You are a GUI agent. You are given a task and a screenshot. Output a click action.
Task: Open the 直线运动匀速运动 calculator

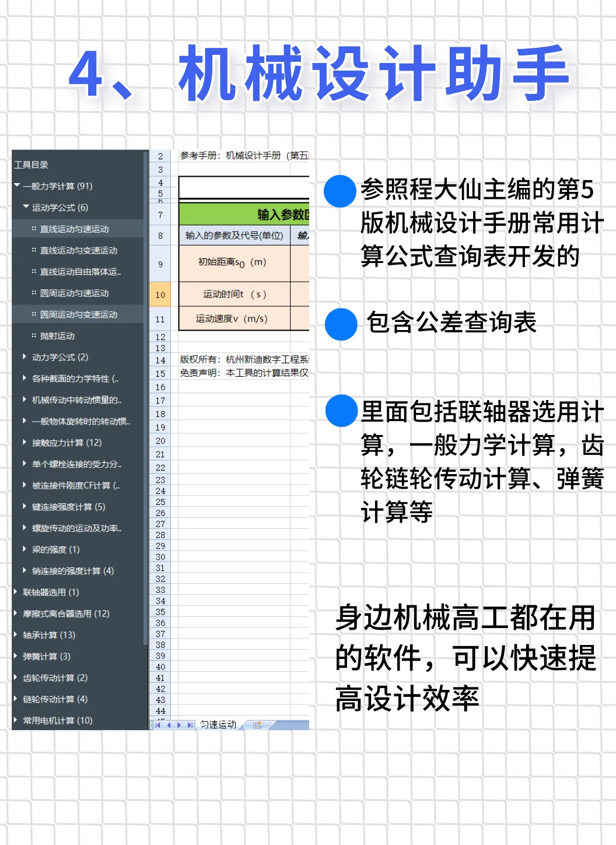pos(76,229)
